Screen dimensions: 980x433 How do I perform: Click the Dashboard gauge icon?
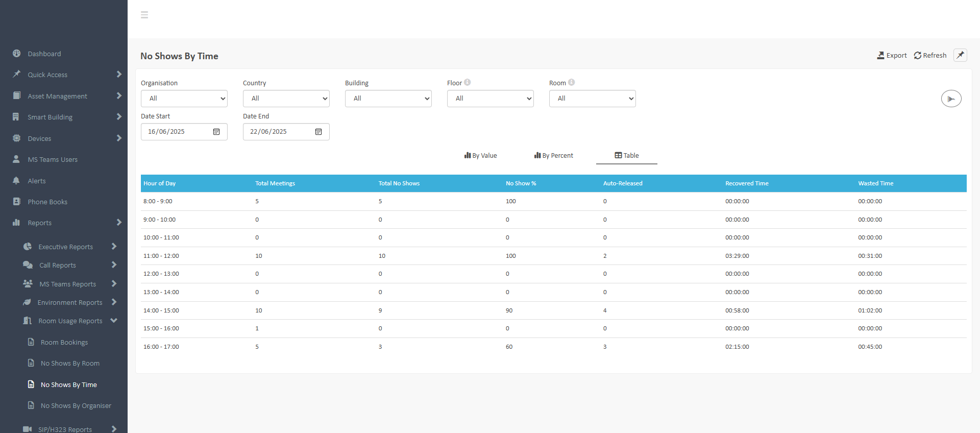pyautogui.click(x=17, y=53)
